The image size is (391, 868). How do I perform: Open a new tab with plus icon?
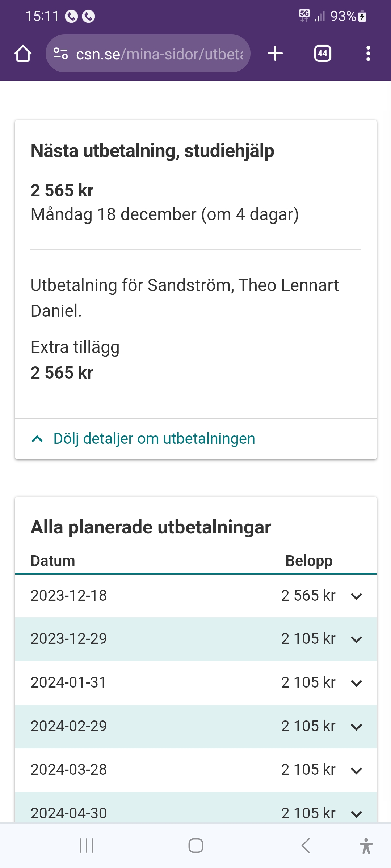click(x=275, y=54)
